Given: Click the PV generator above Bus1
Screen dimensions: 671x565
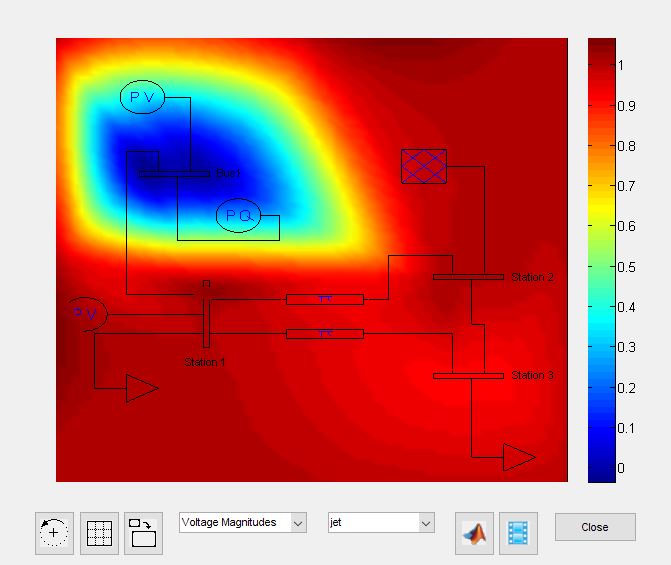Looking at the screenshot, I should [141, 97].
